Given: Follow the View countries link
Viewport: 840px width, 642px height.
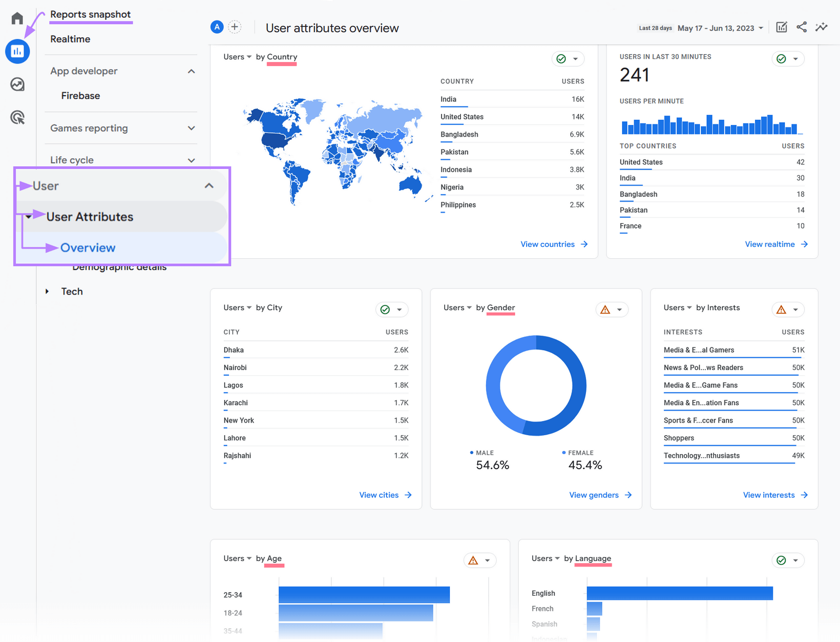Looking at the screenshot, I should [x=548, y=244].
